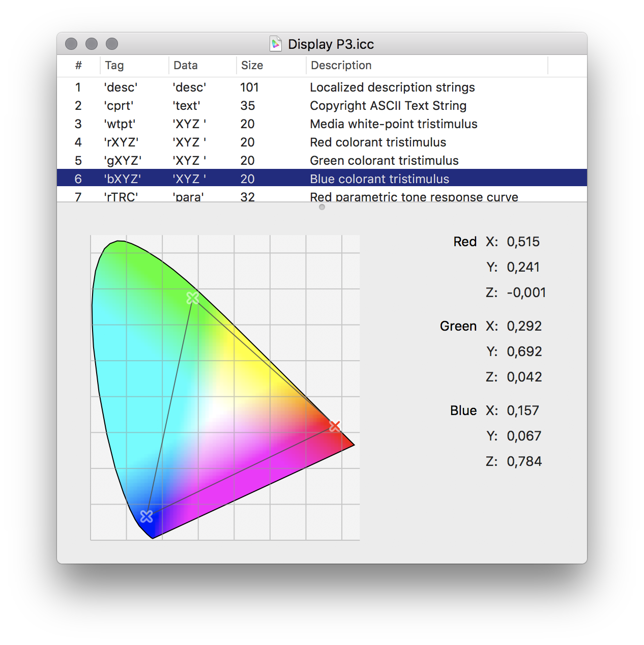This screenshot has height=645, width=644.
Task: Select the 'cprt' tag row
Action: tap(322, 106)
